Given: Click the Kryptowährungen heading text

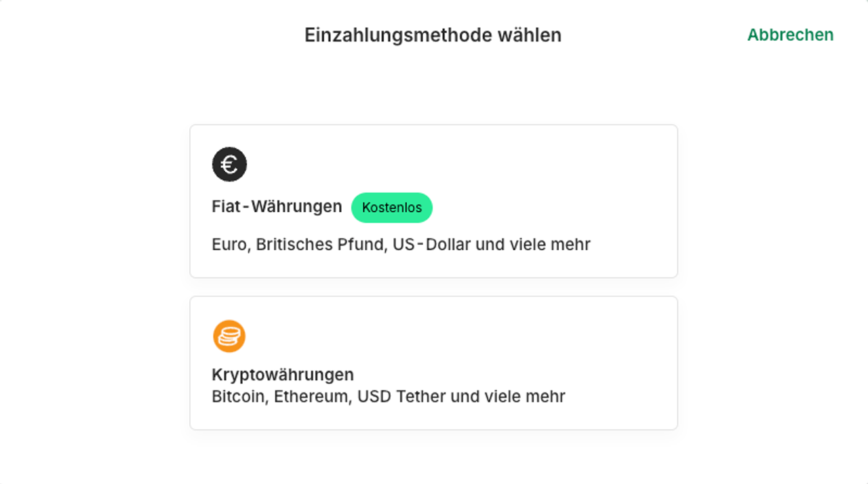Looking at the screenshot, I should (x=283, y=375).
